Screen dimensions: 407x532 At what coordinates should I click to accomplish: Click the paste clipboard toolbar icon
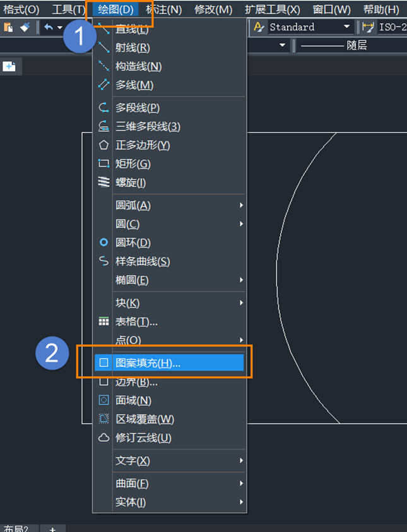(8, 27)
